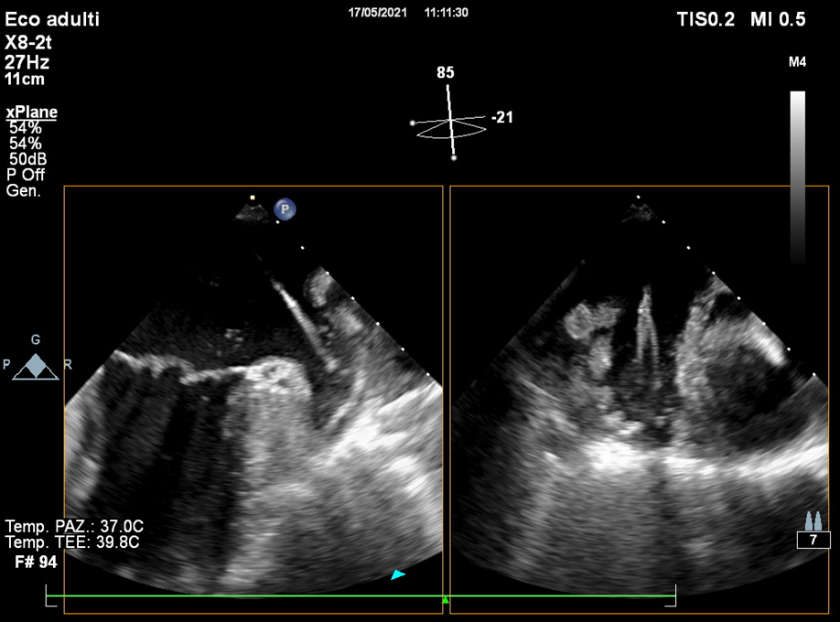Click the box showing number 7
This screenshot has width=840, height=622.
click(x=813, y=540)
